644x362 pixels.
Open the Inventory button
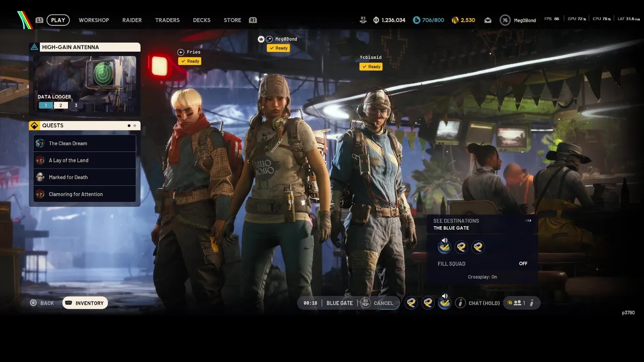click(85, 303)
